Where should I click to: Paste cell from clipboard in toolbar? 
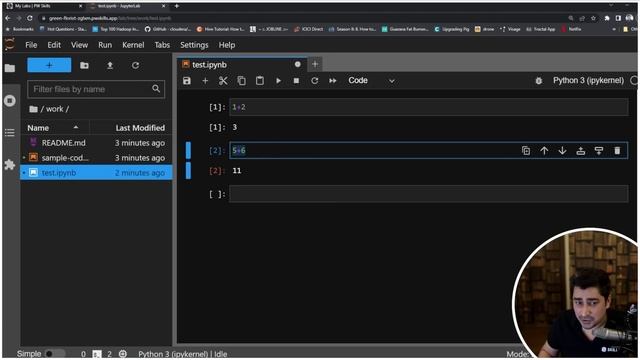tap(260, 81)
